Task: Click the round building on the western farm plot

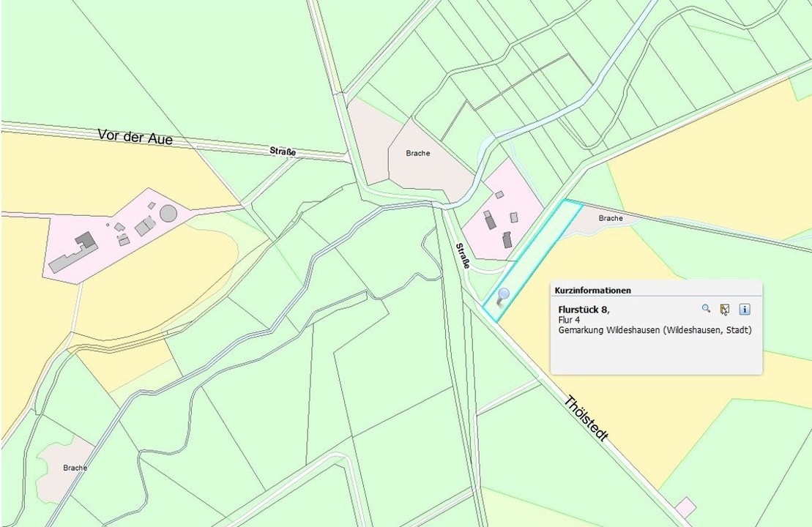Action: tap(168, 213)
